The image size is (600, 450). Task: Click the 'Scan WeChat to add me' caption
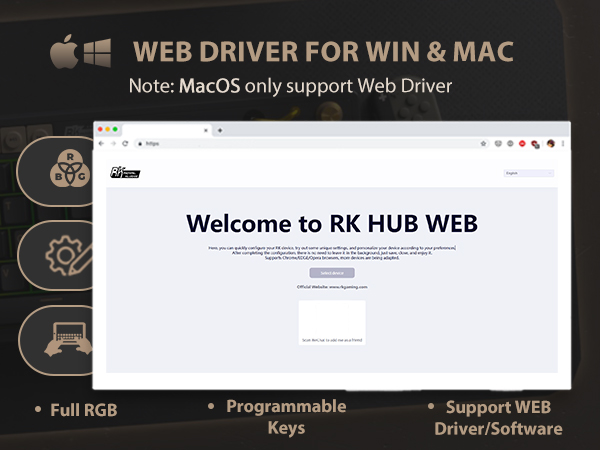332,340
